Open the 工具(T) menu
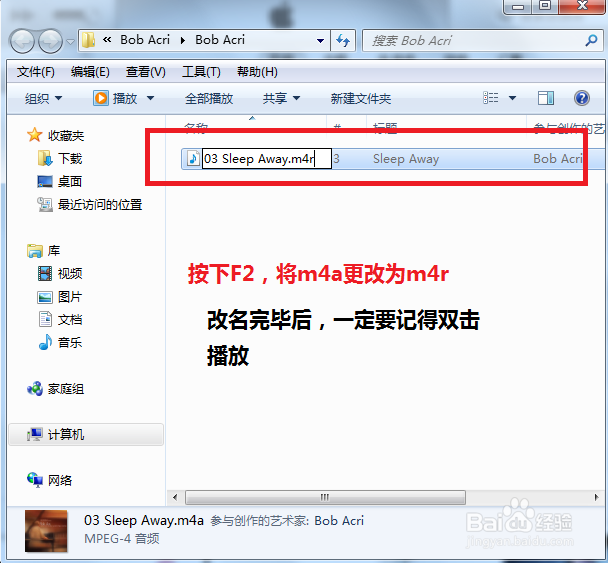Image resolution: width=608 pixels, height=563 pixels. (201, 72)
